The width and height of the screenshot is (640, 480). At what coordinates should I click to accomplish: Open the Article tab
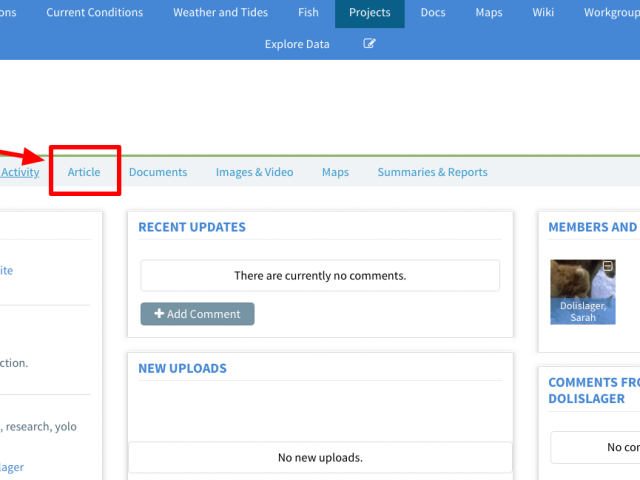click(x=84, y=172)
